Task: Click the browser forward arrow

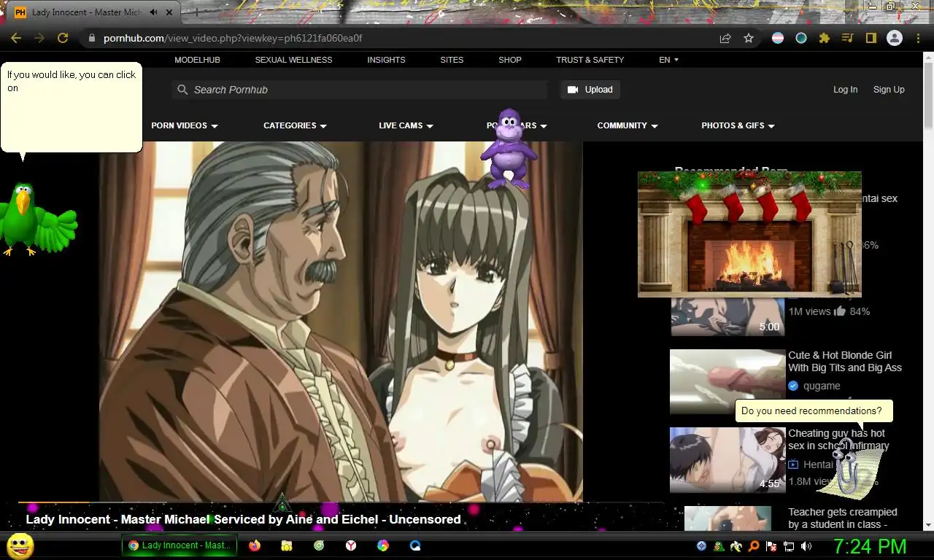Action: 39,38
